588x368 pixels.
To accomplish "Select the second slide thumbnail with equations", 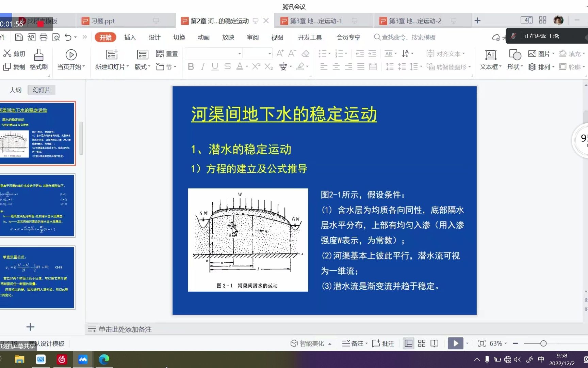I will [37, 205].
